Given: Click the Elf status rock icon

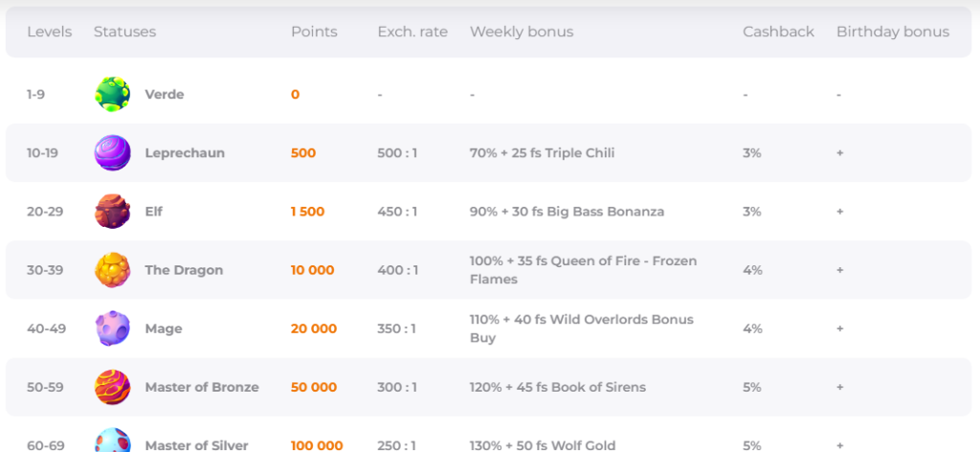Looking at the screenshot, I should click(x=113, y=212).
